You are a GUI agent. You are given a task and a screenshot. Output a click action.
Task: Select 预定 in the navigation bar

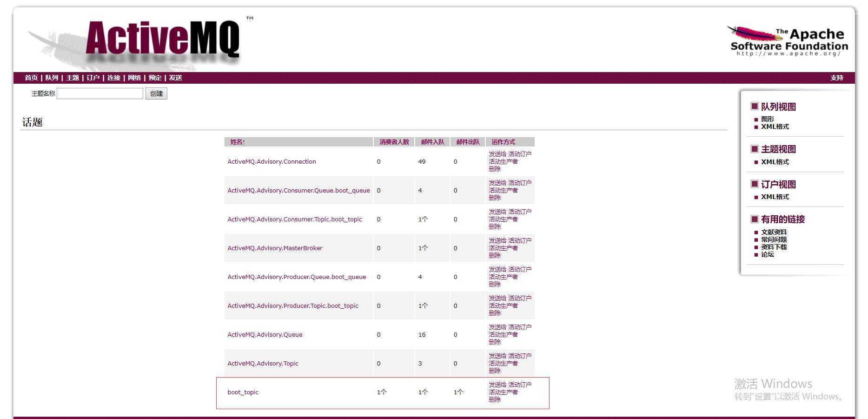point(155,78)
